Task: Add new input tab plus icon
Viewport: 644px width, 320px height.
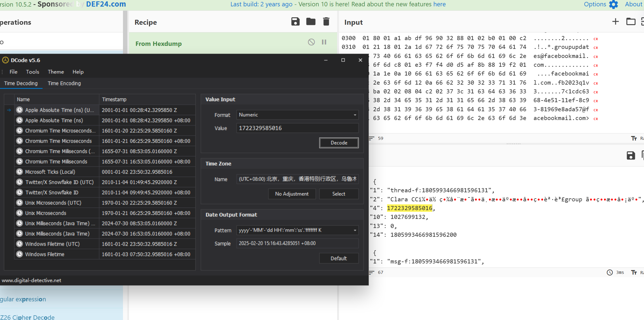Action: [x=615, y=22]
